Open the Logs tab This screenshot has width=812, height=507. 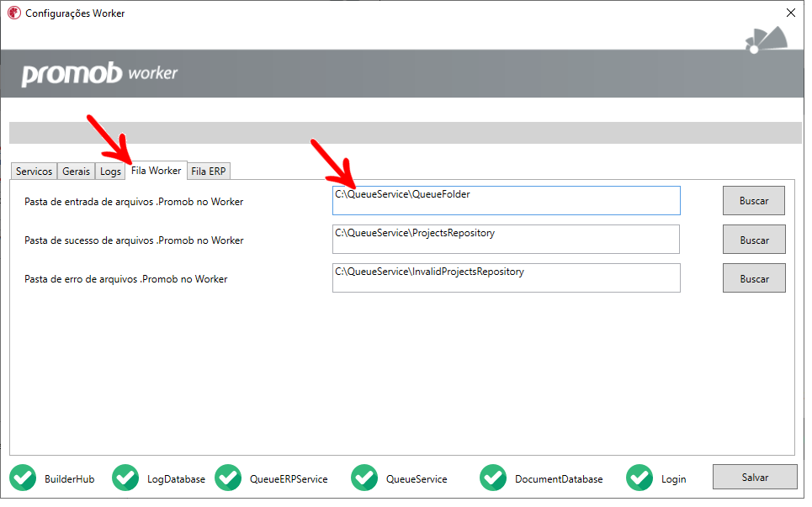(111, 173)
